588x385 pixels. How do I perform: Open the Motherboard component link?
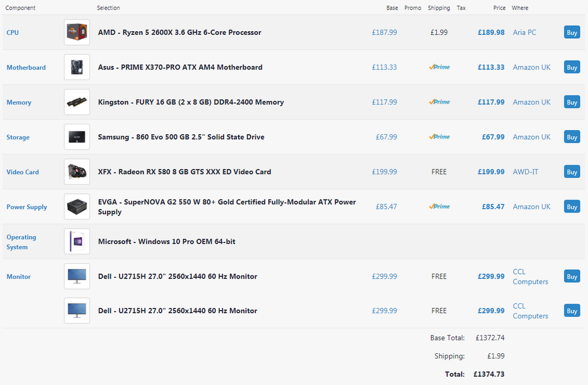pyautogui.click(x=26, y=68)
